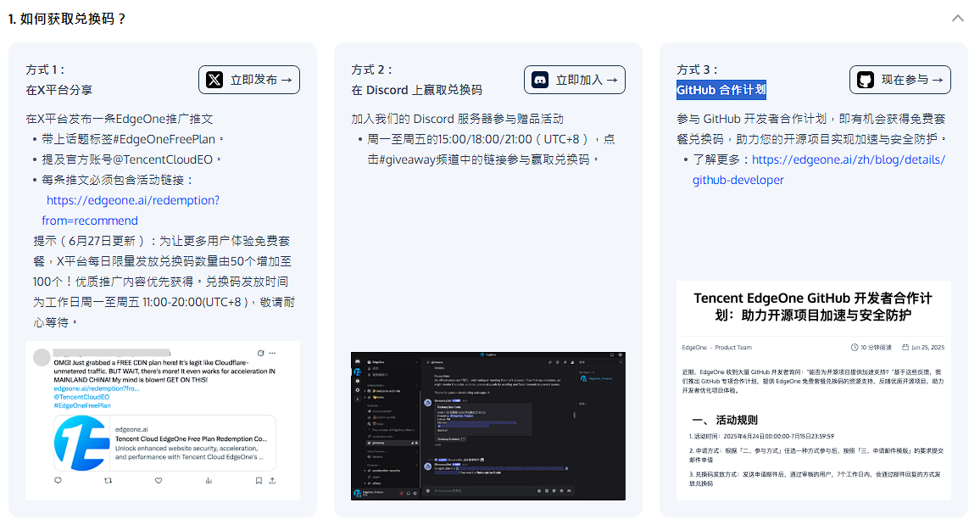The width and height of the screenshot is (980, 525).
Task: Click the 一、活动规则 heading in article preview
Action: (724, 420)
